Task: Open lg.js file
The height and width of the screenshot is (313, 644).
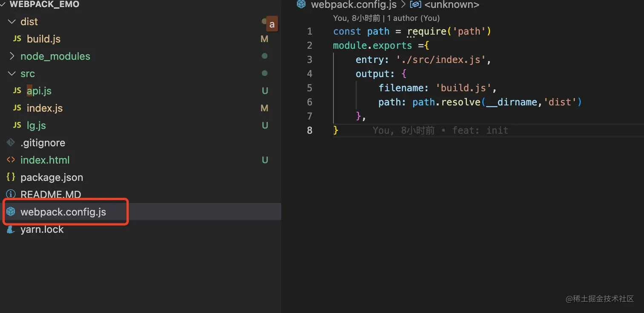Action: pos(36,125)
